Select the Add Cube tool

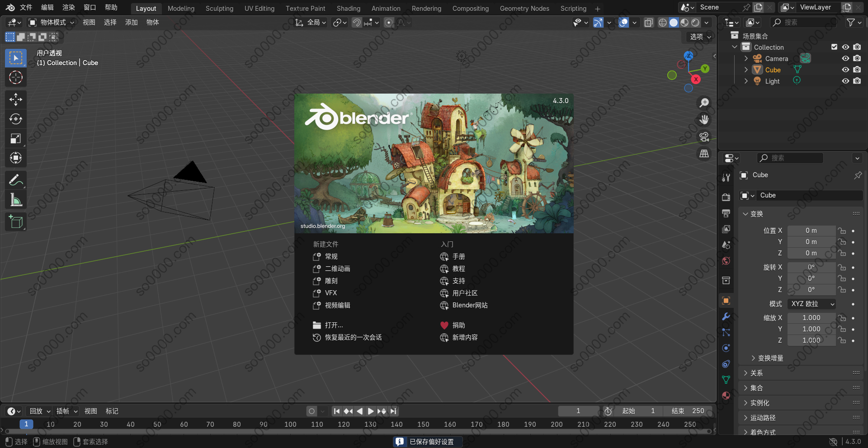pyautogui.click(x=16, y=222)
